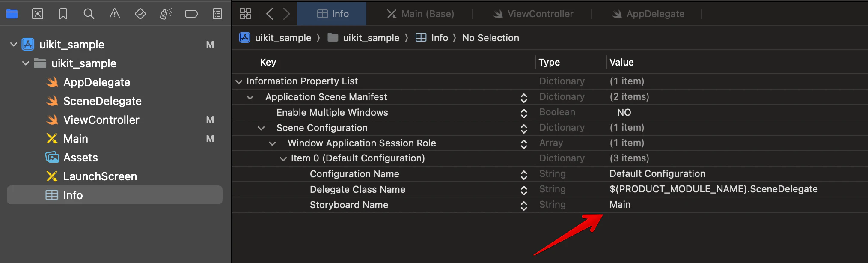The height and width of the screenshot is (263, 868).
Task: Switch to the Main (Base) tab
Action: click(420, 14)
